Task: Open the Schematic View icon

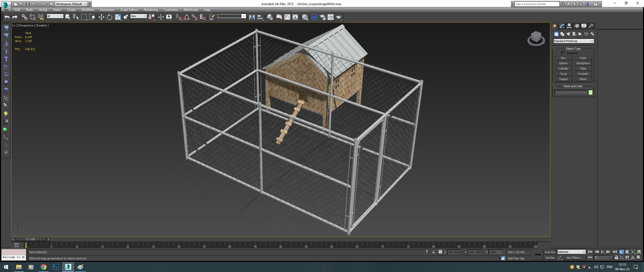Action: pos(295,17)
